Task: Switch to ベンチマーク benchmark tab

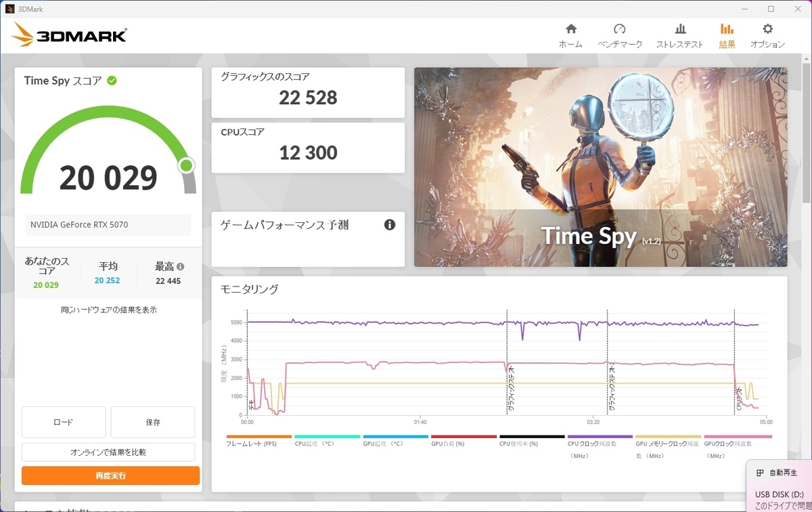Action: coord(619,36)
